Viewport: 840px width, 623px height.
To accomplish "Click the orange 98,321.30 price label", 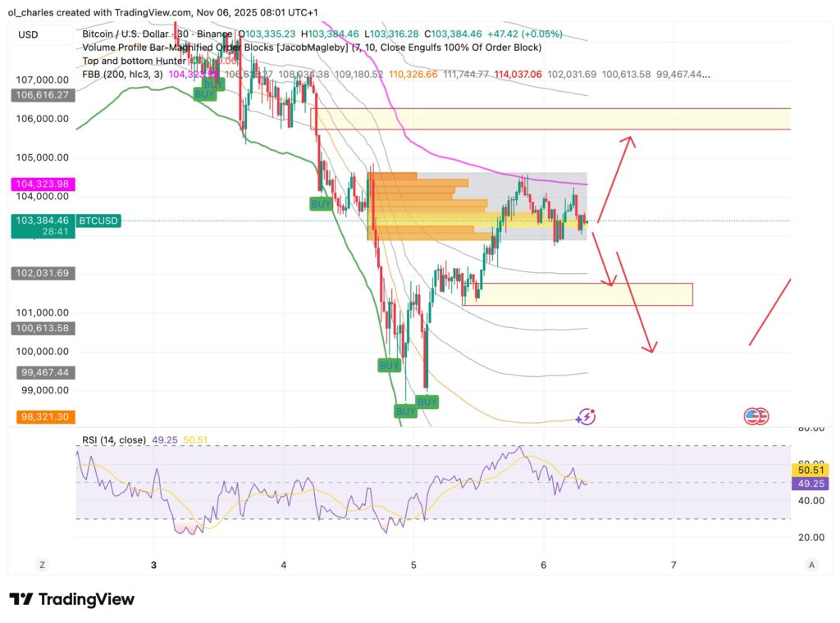I will [x=44, y=416].
